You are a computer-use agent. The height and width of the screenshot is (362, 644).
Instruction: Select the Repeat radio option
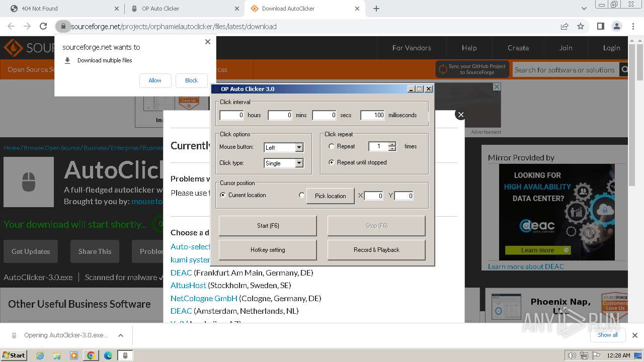[332, 146]
